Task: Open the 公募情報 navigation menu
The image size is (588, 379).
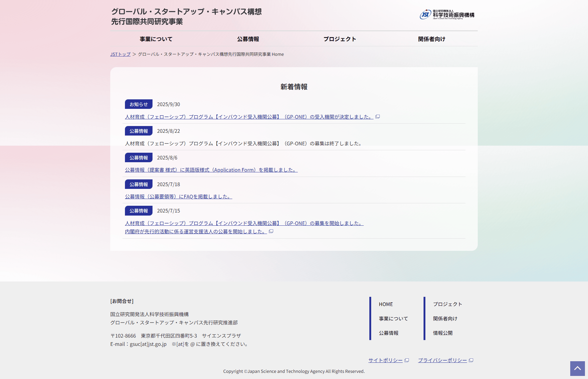Action: [x=248, y=39]
